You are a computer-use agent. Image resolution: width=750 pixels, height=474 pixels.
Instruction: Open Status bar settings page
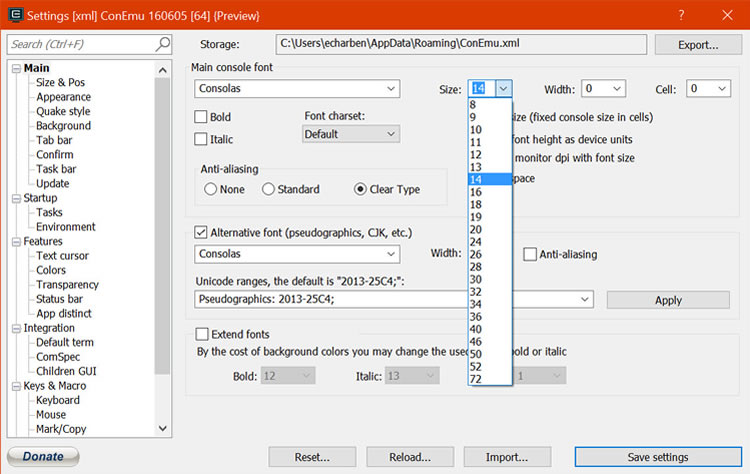coord(59,299)
